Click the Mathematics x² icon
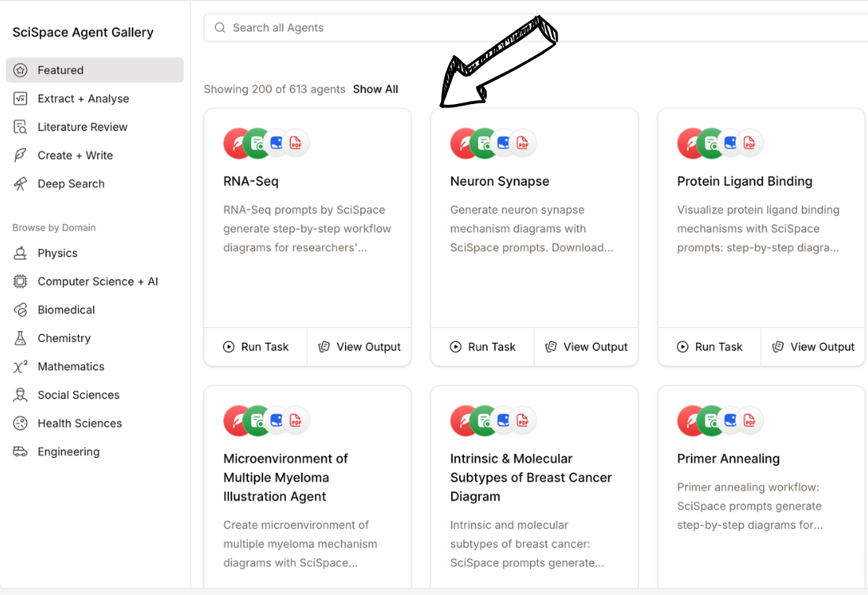The height and width of the screenshot is (595, 868). (20, 366)
